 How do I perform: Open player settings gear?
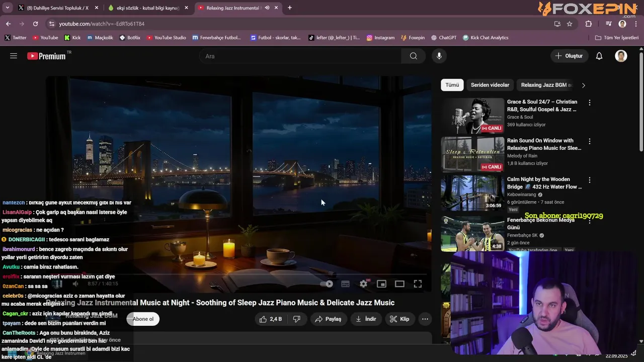tap(363, 284)
